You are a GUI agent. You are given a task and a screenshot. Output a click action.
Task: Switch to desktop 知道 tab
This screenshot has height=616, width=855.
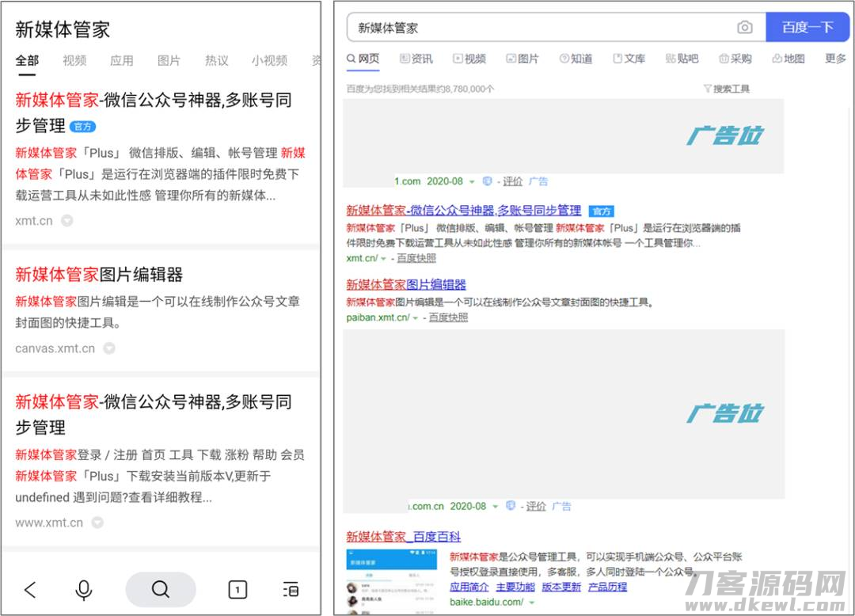coord(576,59)
